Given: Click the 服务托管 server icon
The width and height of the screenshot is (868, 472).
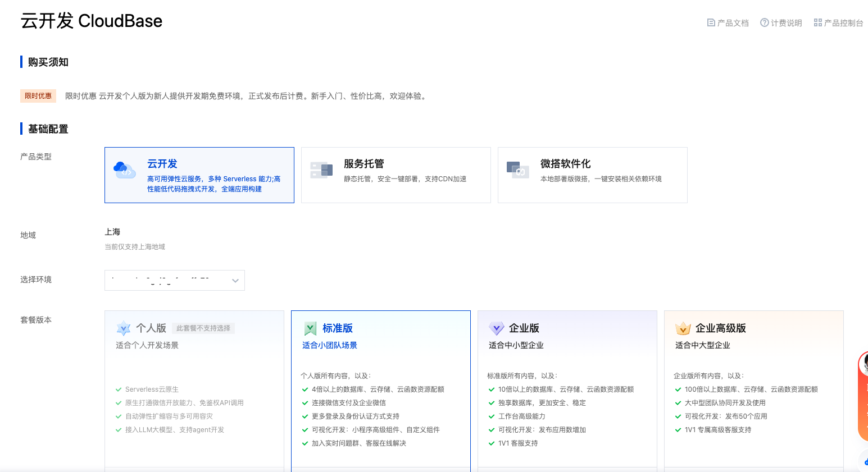Looking at the screenshot, I should pyautogui.click(x=321, y=169).
